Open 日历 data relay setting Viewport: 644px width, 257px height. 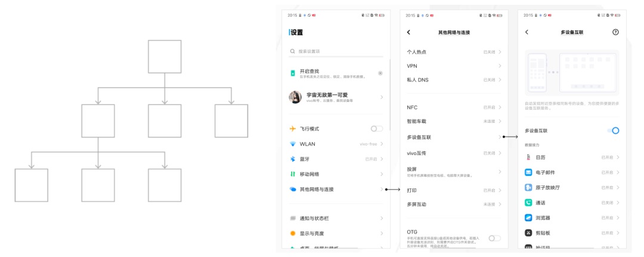(572, 157)
